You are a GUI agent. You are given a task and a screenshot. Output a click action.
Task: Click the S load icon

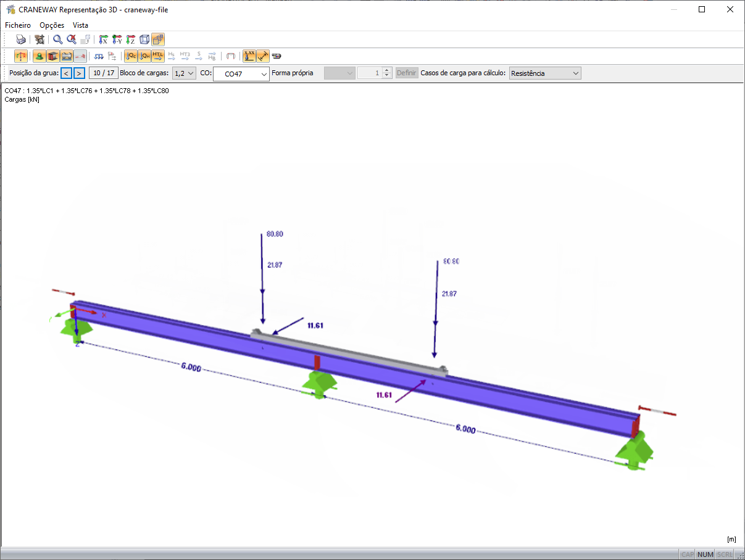[x=199, y=56]
